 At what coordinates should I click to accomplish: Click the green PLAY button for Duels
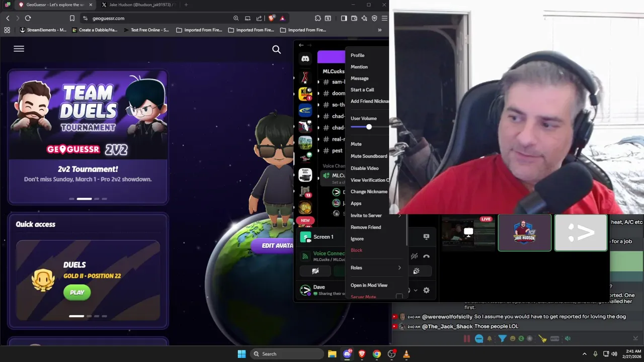[x=77, y=293]
